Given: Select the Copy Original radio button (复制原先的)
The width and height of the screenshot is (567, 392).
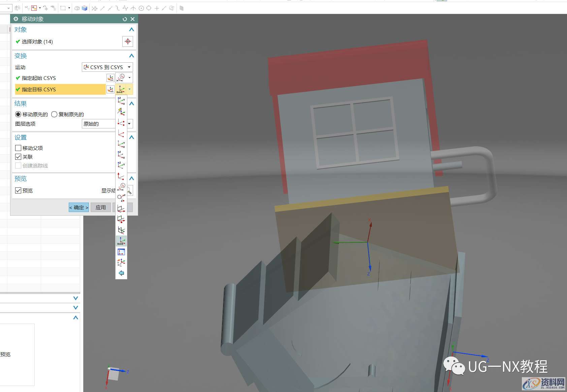Looking at the screenshot, I should (54, 114).
